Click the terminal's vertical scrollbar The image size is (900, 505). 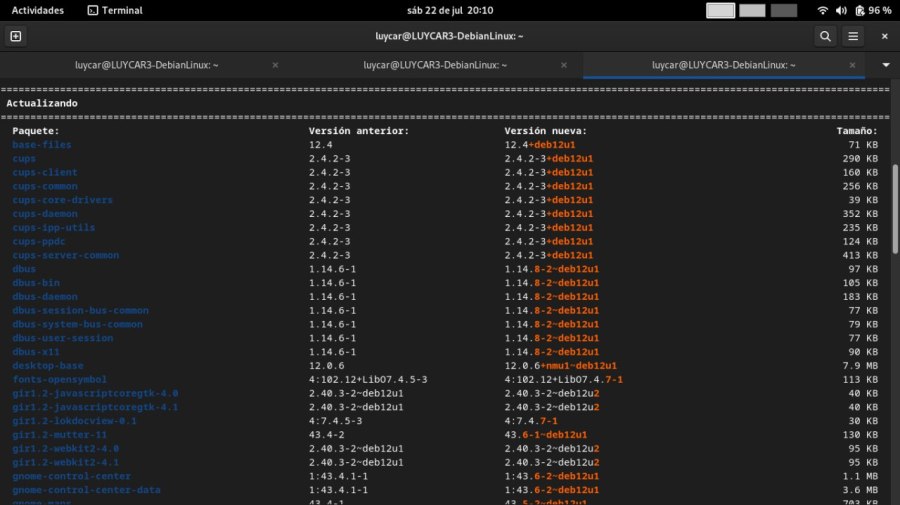click(895, 210)
